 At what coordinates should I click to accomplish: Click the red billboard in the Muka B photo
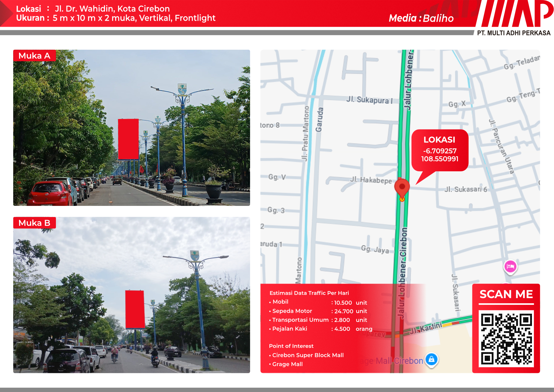[135, 309]
